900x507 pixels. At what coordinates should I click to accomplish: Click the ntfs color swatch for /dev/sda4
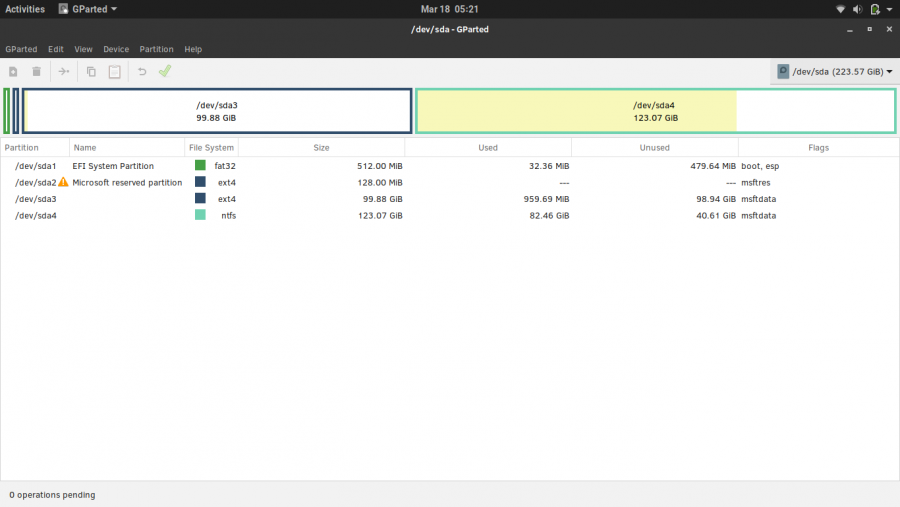coord(200,216)
